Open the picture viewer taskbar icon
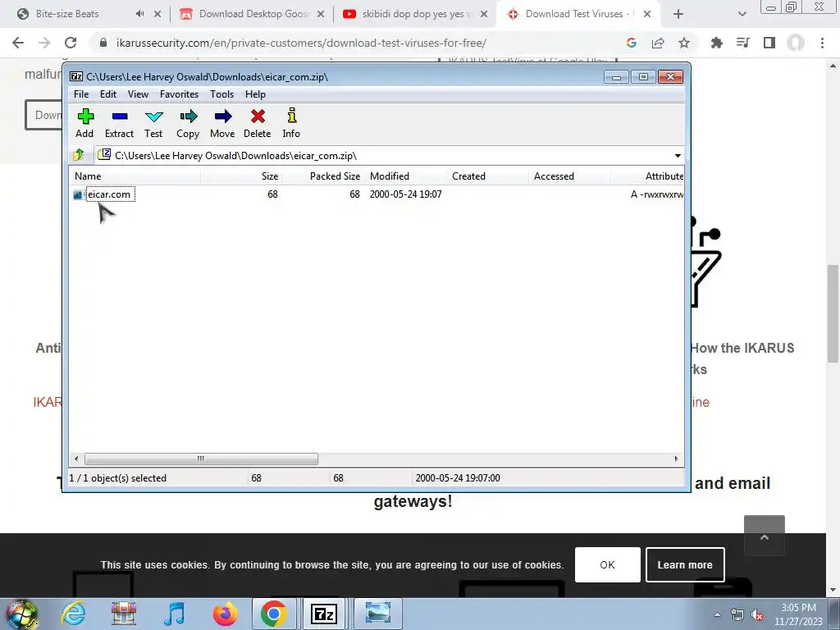 tap(377, 614)
